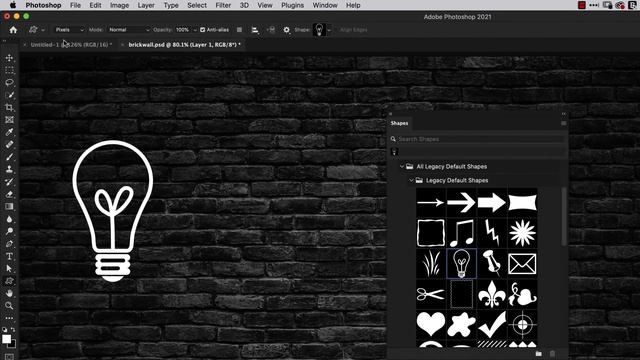Click the foreground color swatch
The image size is (640, 360).
tap(7, 339)
